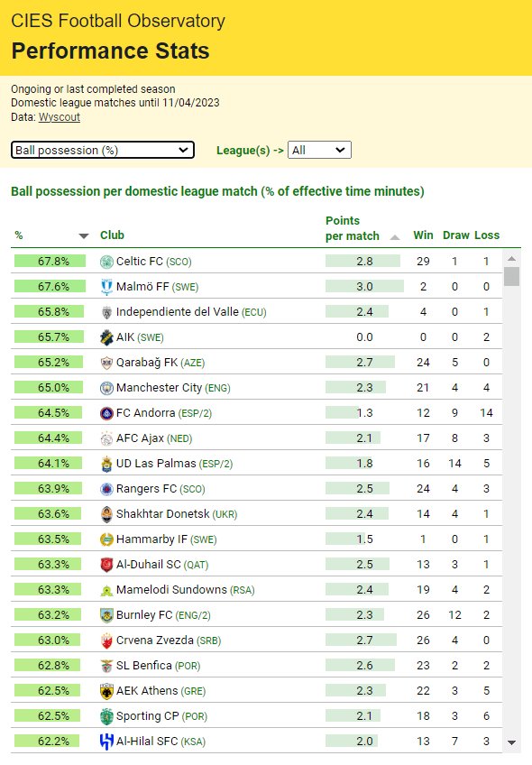Sort ascending by Points per match arrow

click(395, 237)
